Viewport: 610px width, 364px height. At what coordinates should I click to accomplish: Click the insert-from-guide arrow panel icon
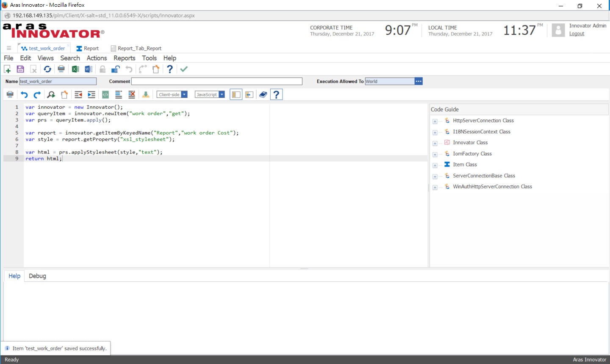click(249, 94)
